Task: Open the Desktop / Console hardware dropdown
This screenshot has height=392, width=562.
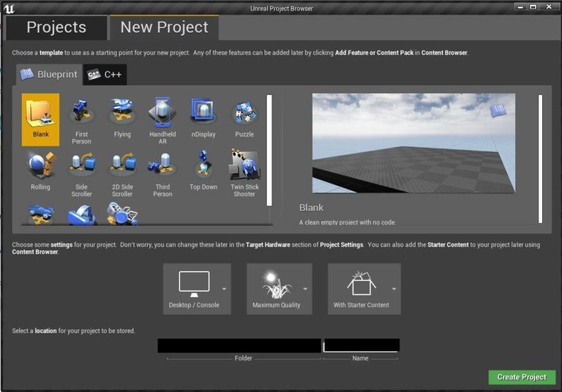Action: (x=197, y=289)
